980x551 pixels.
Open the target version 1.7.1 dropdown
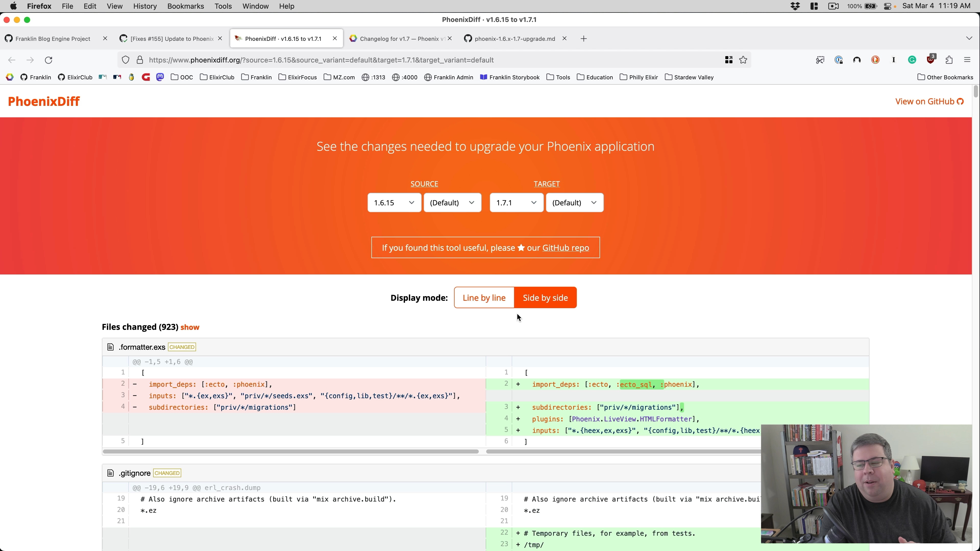coord(516,203)
